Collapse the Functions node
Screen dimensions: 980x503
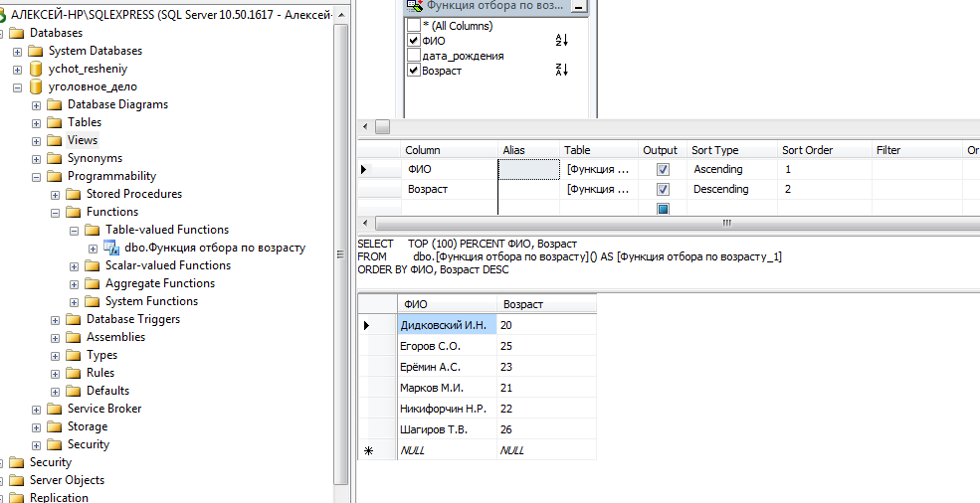click(55, 213)
